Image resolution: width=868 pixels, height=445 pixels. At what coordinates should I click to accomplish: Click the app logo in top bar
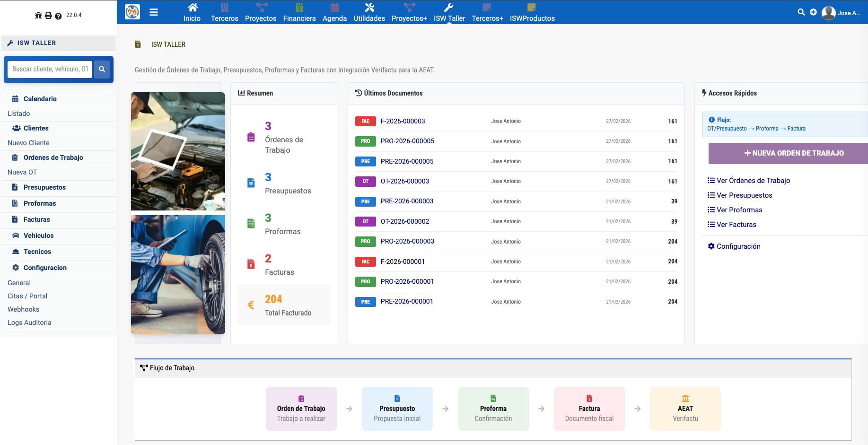click(x=132, y=12)
